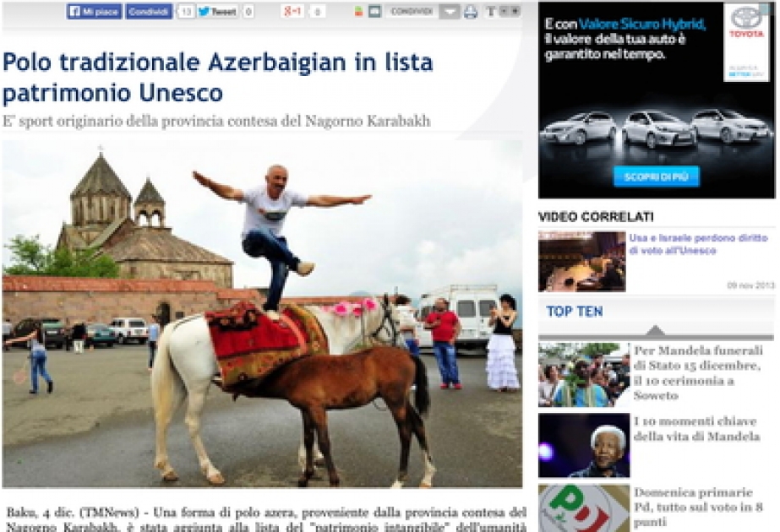
Task: Click the print page icon
Action: [470, 12]
